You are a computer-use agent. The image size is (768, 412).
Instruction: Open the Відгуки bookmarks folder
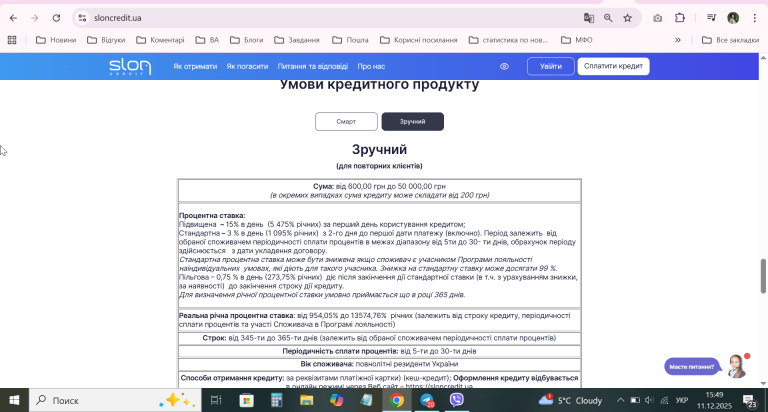point(106,40)
